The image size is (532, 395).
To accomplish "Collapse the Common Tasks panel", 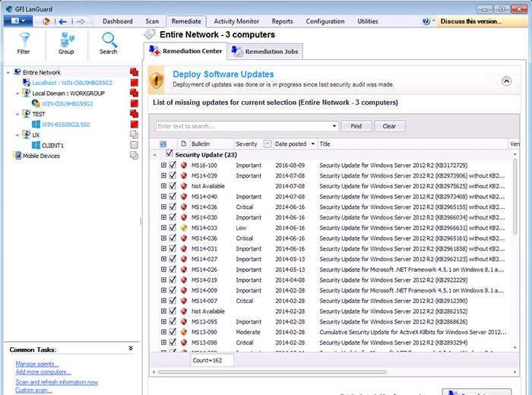I will coord(131,349).
